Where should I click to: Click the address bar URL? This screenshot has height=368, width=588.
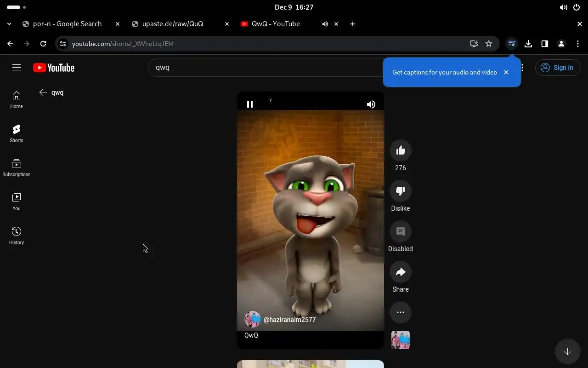(123, 44)
